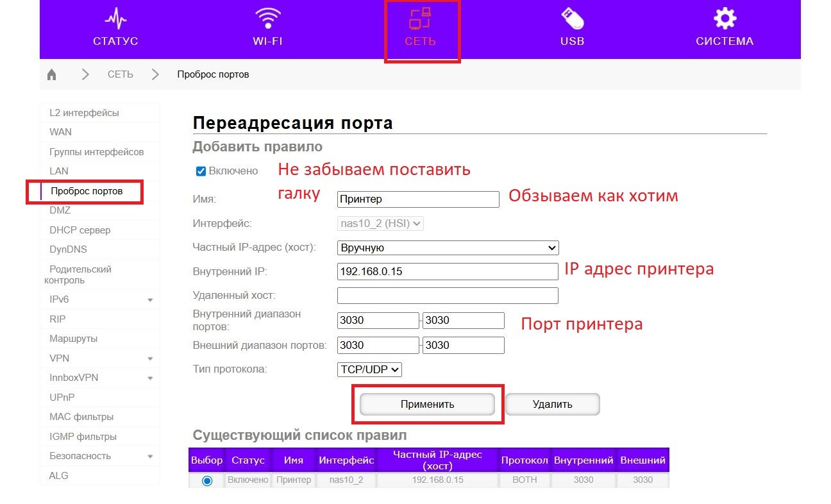This screenshot has width=831, height=504.
Task: Click the Статус column header
Action: 248,460
